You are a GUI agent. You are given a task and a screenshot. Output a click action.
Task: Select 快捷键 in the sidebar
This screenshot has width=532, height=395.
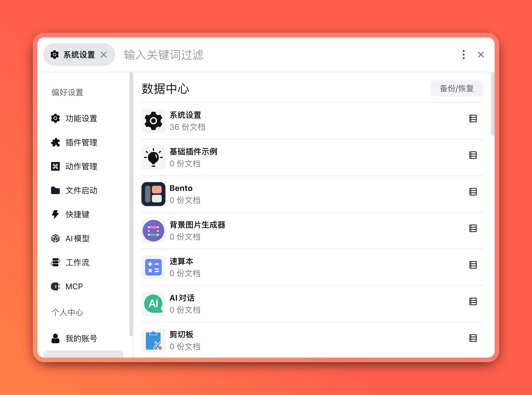pyautogui.click(x=83, y=214)
